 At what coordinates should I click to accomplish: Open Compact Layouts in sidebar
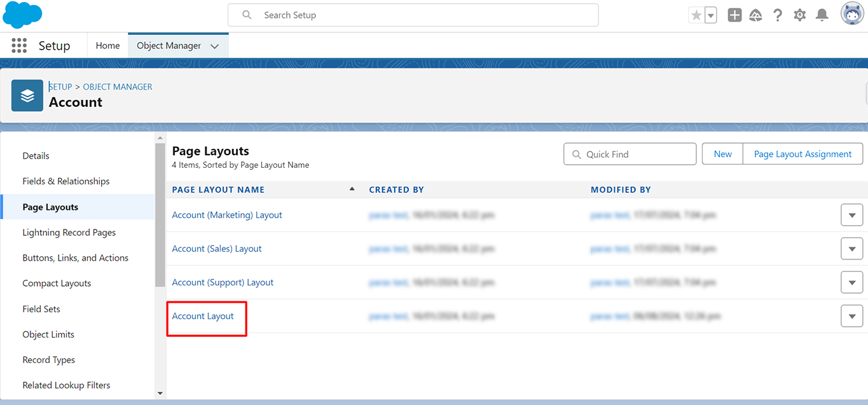[78, 284]
